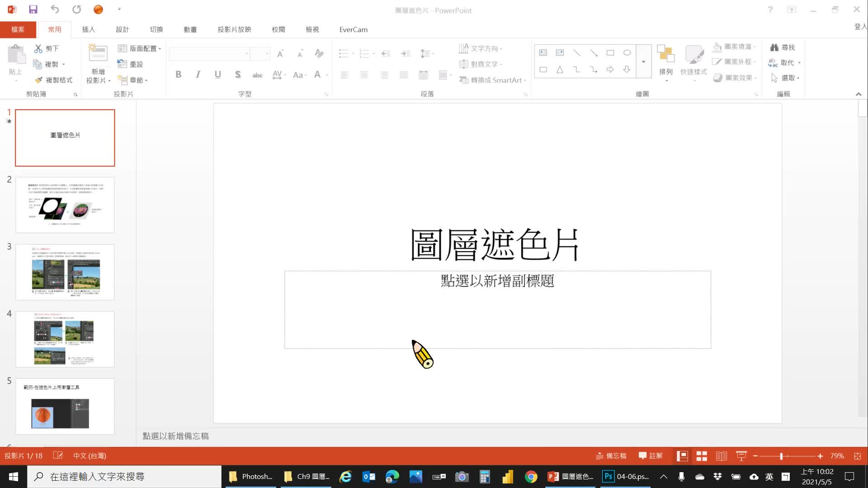The image size is (868, 488).
Task: Click the Redo icon in title bar
Action: [77, 9]
